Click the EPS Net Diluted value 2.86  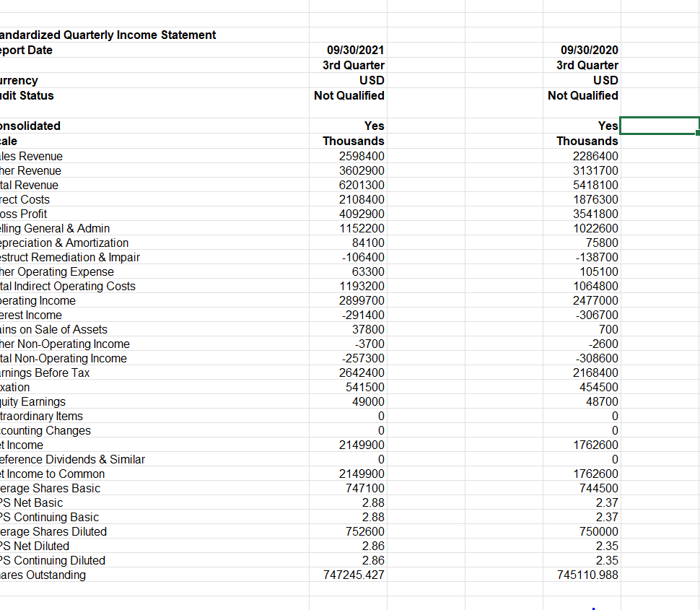[374, 546]
